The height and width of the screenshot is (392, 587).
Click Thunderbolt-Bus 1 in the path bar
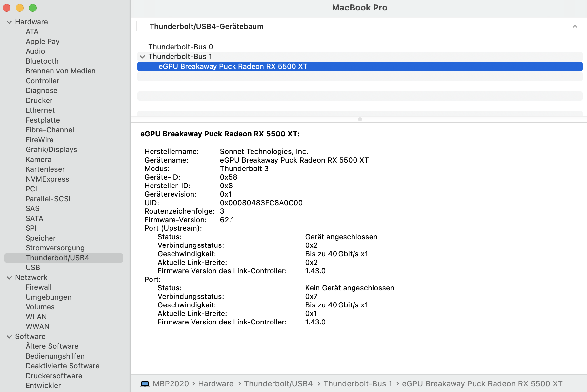(358, 384)
